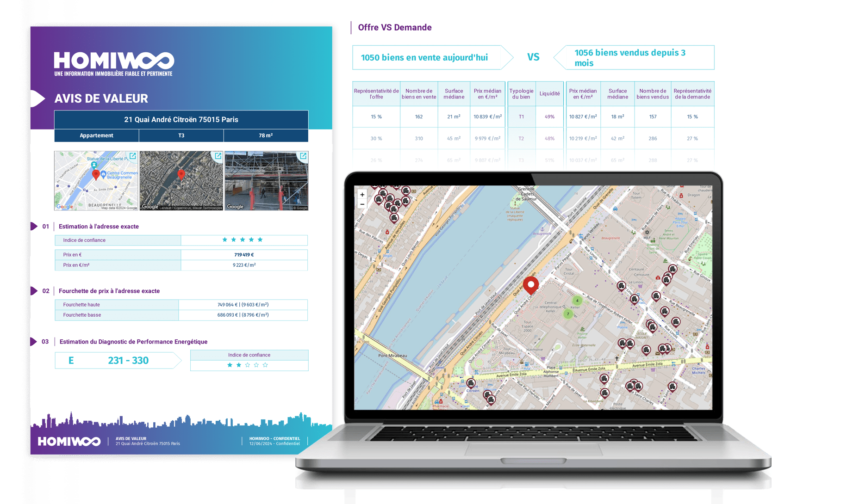Click the 'Liquidité' column header
This screenshot has width=847, height=504.
coord(549,94)
